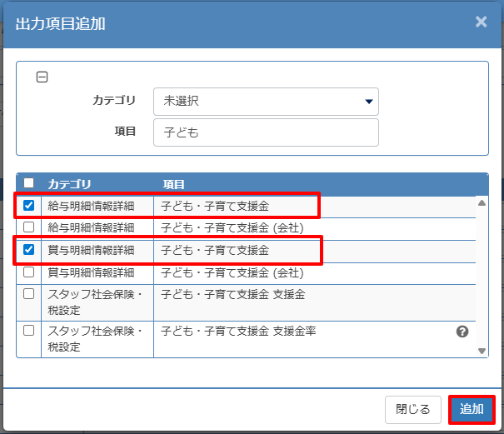Check 賞与明細情報詳細 子ども・子育て支援金 (会社) checkbox
The width and height of the screenshot is (504, 434).
coord(29,272)
